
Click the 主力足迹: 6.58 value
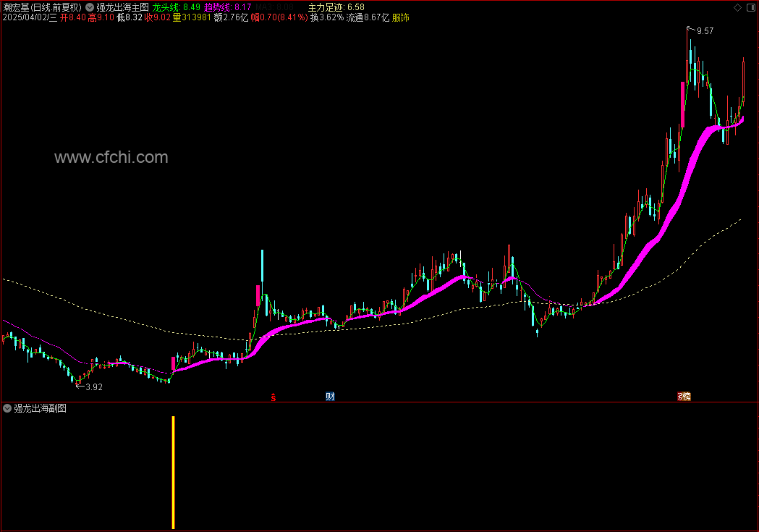336,7
